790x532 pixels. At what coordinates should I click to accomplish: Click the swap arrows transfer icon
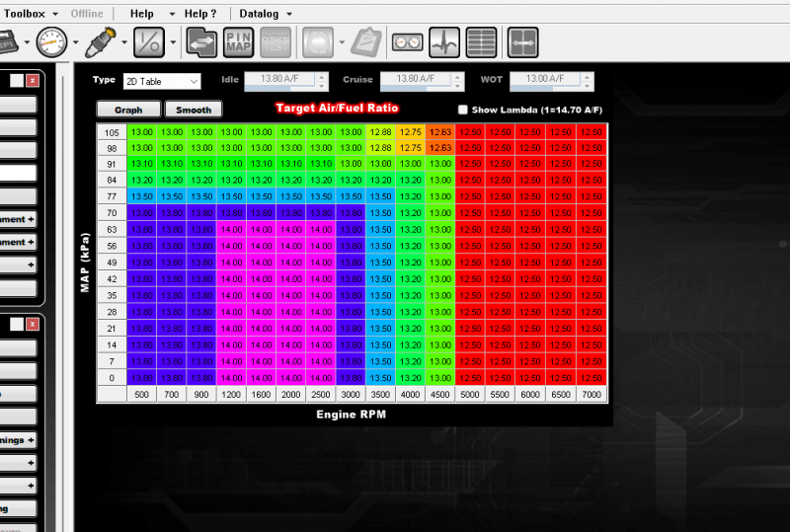coord(201,42)
